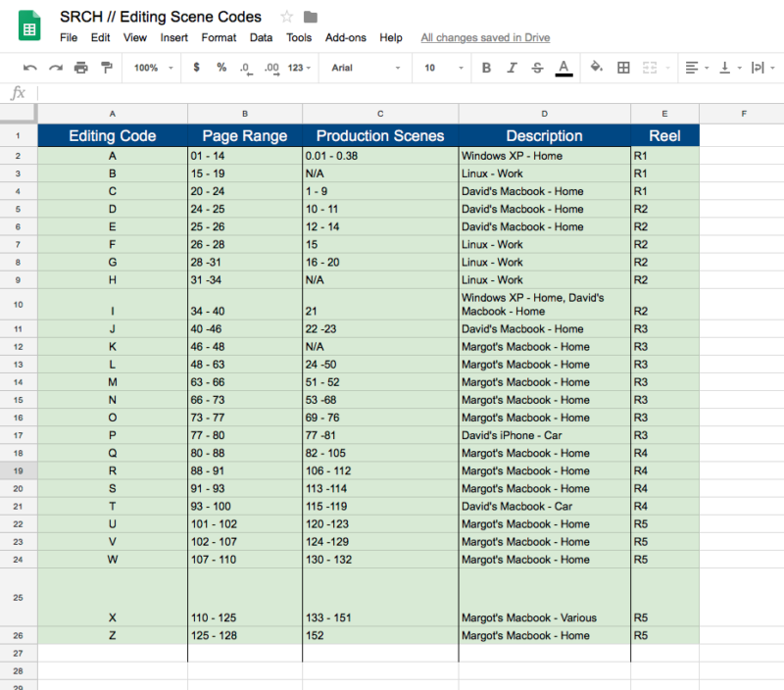Select production scenes cell '106 - 112'
This screenshot has height=690, width=784.
click(380, 471)
